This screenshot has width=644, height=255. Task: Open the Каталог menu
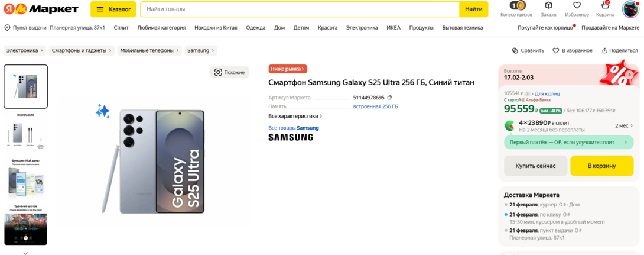pyautogui.click(x=113, y=9)
